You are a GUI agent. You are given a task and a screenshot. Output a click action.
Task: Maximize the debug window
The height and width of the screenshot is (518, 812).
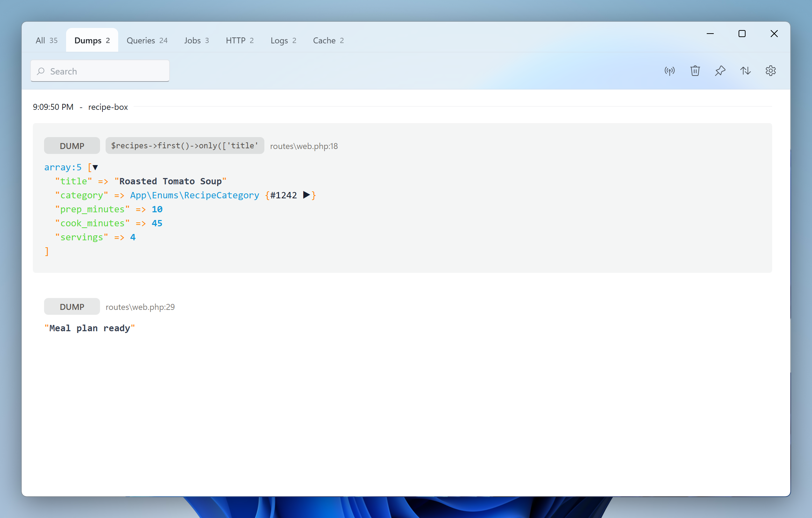pyautogui.click(x=742, y=34)
